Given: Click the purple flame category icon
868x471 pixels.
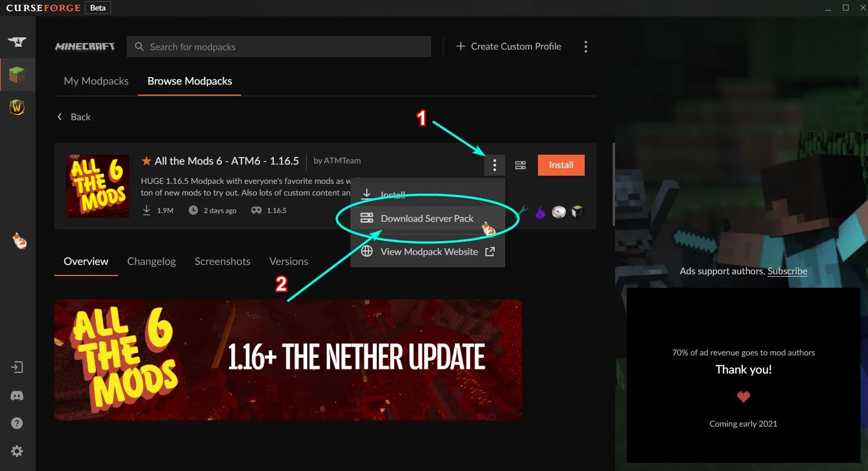Looking at the screenshot, I should (x=540, y=212).
